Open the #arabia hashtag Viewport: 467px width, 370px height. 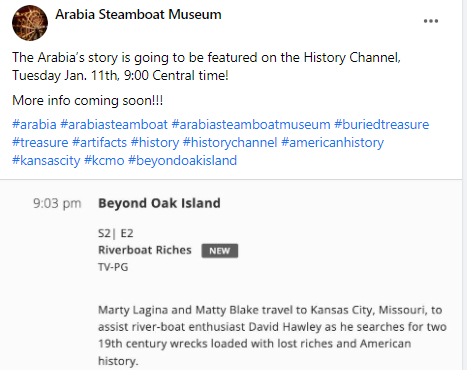[34, 125]
